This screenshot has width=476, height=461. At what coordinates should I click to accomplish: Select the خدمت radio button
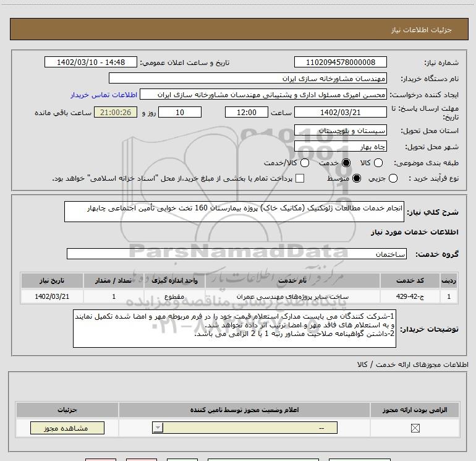pos(346,163)
